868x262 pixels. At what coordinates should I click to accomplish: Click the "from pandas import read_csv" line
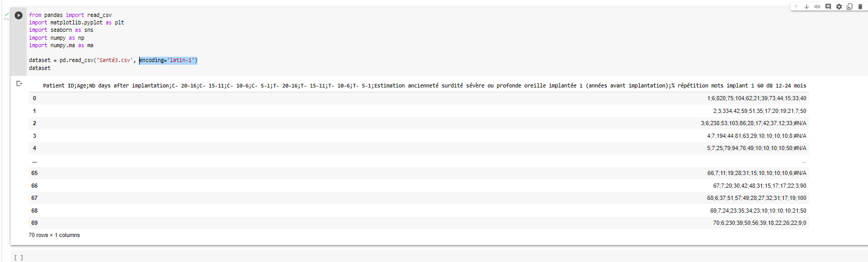(x=70, y=15)
